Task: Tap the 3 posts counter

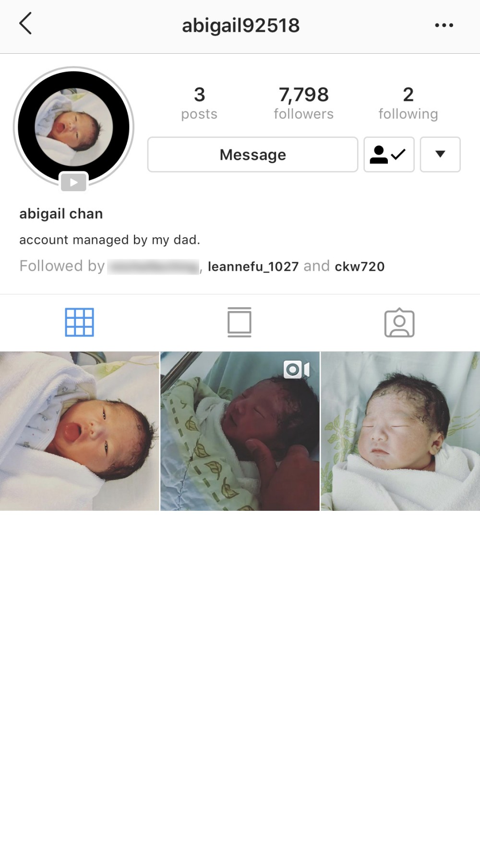Action: (x=199, y=103)
